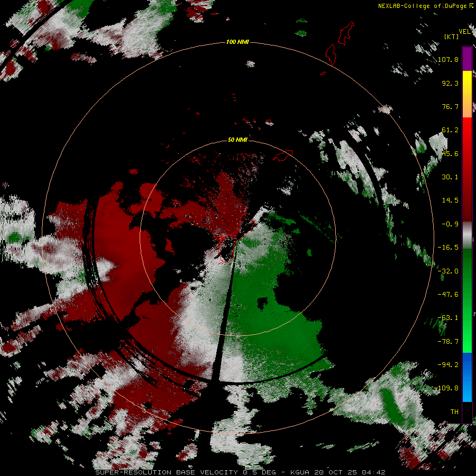Screen dimensions: 476x476
Task: Click the 30.1 legend value
Action: click(x=450, y=177)
